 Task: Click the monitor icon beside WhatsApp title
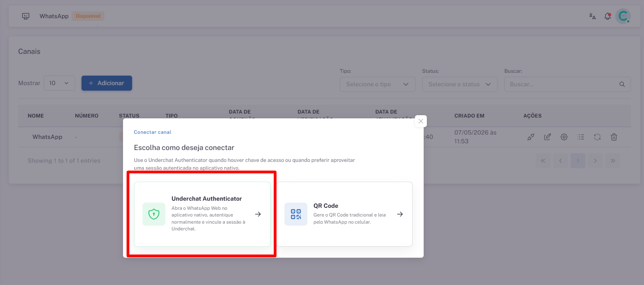[26, 16]
